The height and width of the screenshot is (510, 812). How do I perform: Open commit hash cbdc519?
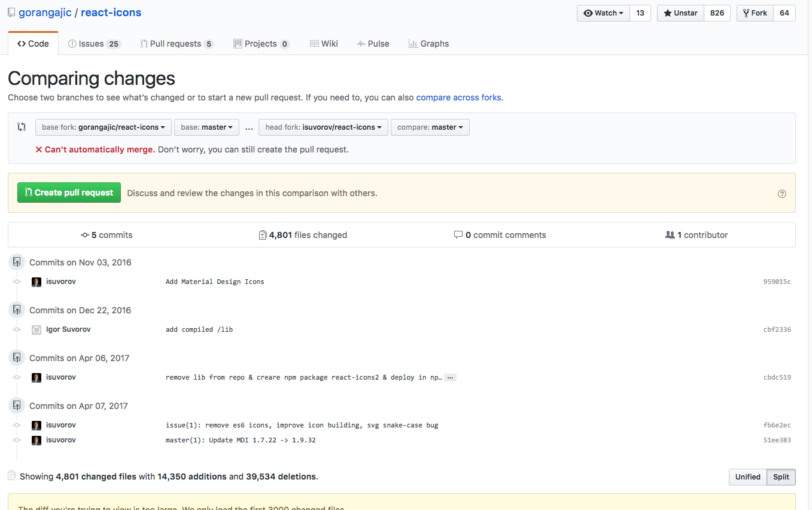[777, 377]
